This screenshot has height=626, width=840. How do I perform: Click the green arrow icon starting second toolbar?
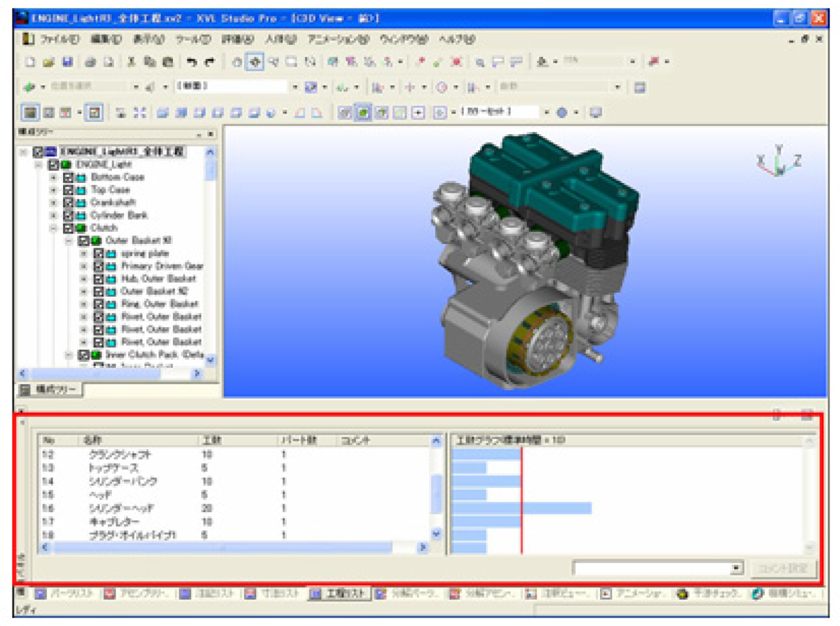coord(29,87)
